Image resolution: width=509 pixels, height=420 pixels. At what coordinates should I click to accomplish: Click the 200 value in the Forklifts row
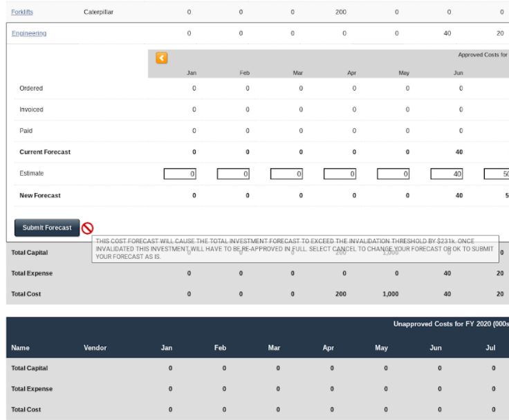point(341,12)
